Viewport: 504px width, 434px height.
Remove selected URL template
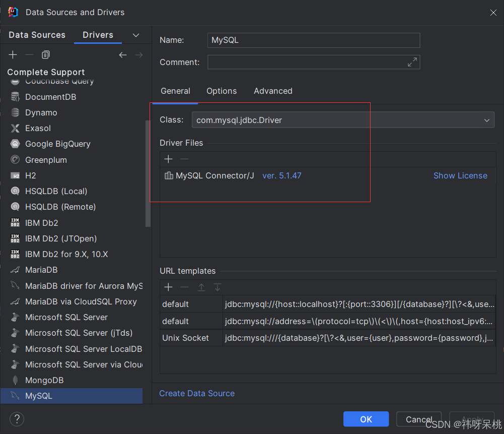point(184,287)
